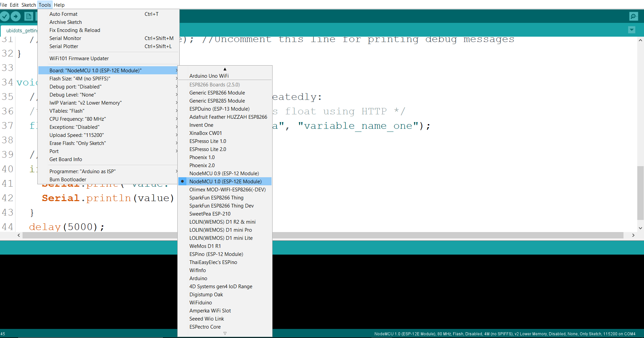Open the Sketch menu
The height and width of the screenshot is (338, 644).
coord(29,5)
